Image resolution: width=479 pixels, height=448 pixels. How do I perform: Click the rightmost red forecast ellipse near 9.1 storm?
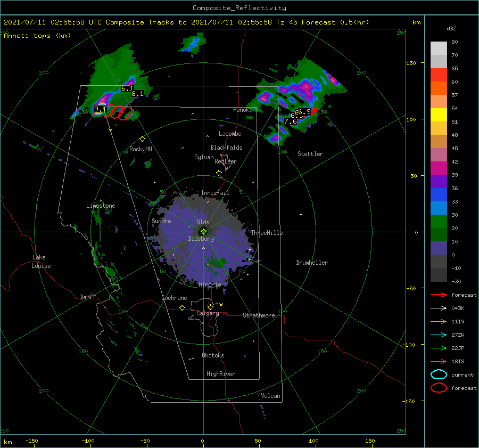(x=125, y=113)
